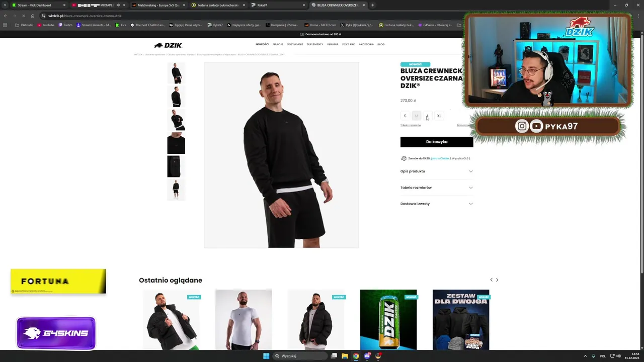644x362 pixels.
Task: Open DZIK PRO menu item
Action: coord(349,44)
